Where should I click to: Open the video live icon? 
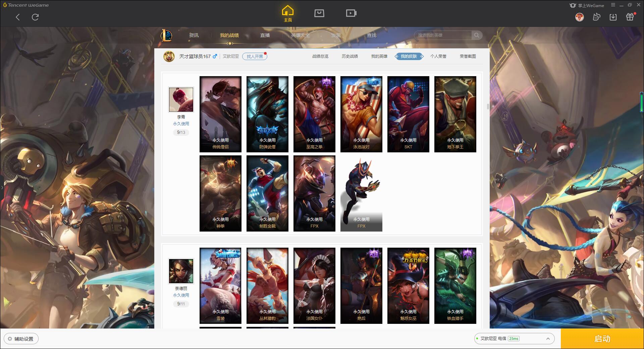351,13
